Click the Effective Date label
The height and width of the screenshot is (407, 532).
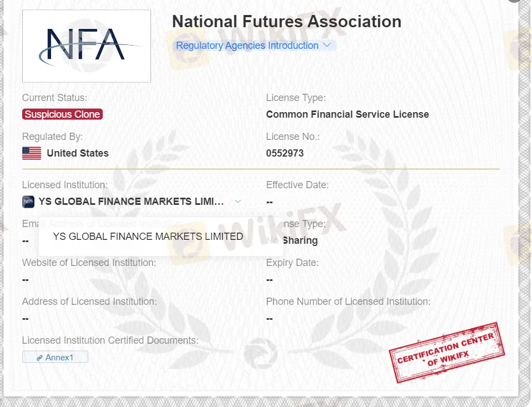point(298,185)
